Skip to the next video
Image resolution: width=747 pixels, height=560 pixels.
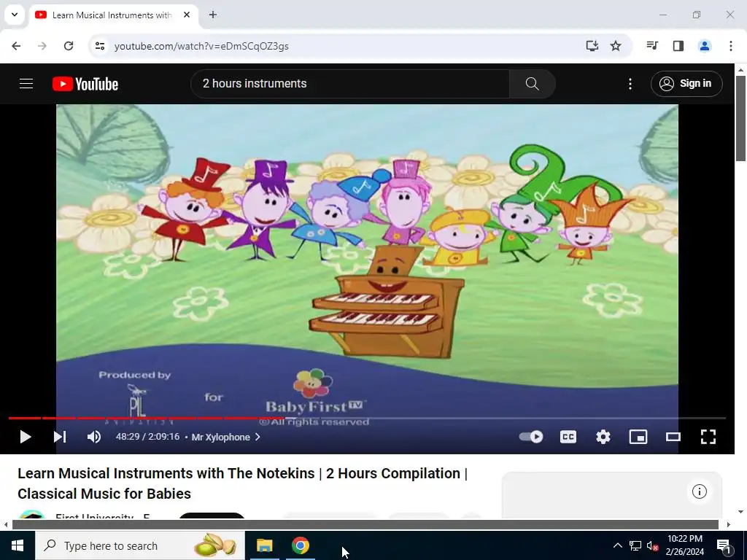tap(60, 437)
